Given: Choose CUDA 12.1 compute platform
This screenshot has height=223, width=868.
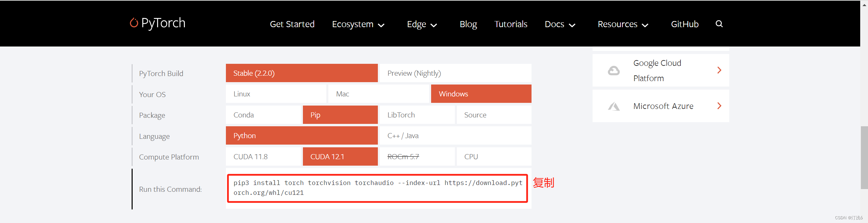Looking at the screenshot, I should [340, 156].
